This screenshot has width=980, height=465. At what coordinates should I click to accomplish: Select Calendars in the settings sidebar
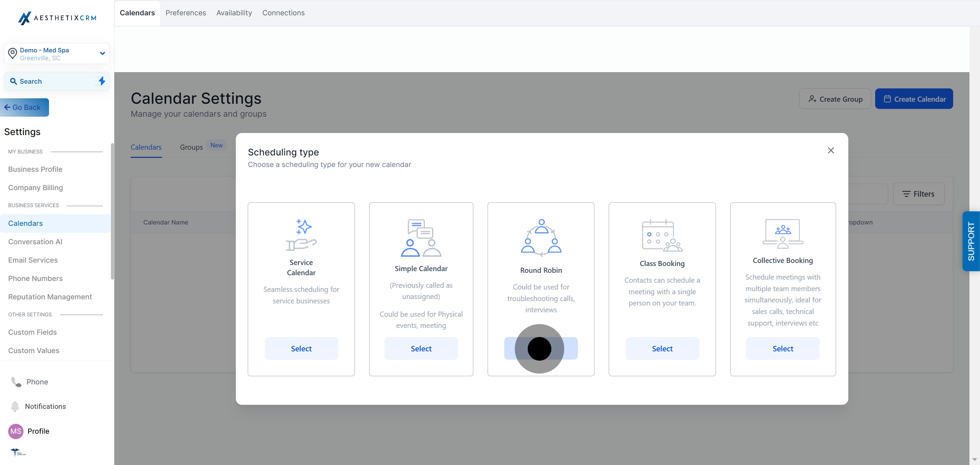pyautogui.click(x=55, y=223)
